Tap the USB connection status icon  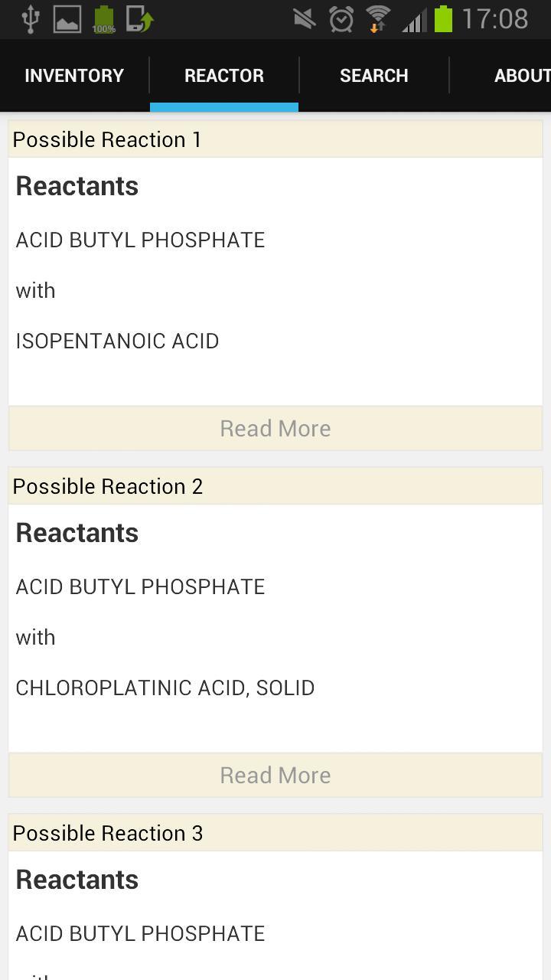click(31, 19)
